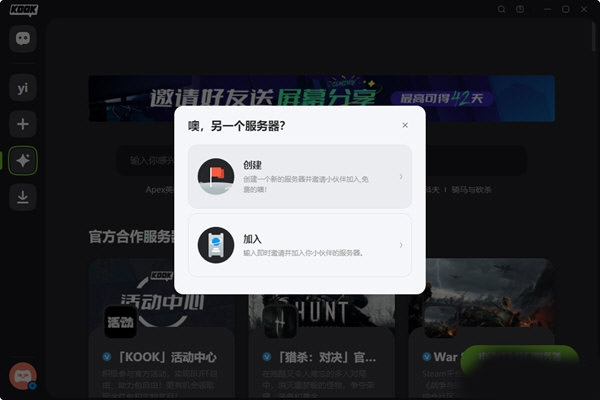
Task: Open the 「KOOK」活动中心 server card
Action: [161, 329]
